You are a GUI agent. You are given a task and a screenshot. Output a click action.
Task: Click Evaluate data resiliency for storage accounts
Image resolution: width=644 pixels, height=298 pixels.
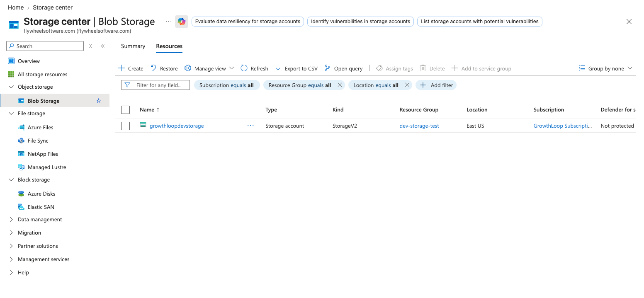248,22
